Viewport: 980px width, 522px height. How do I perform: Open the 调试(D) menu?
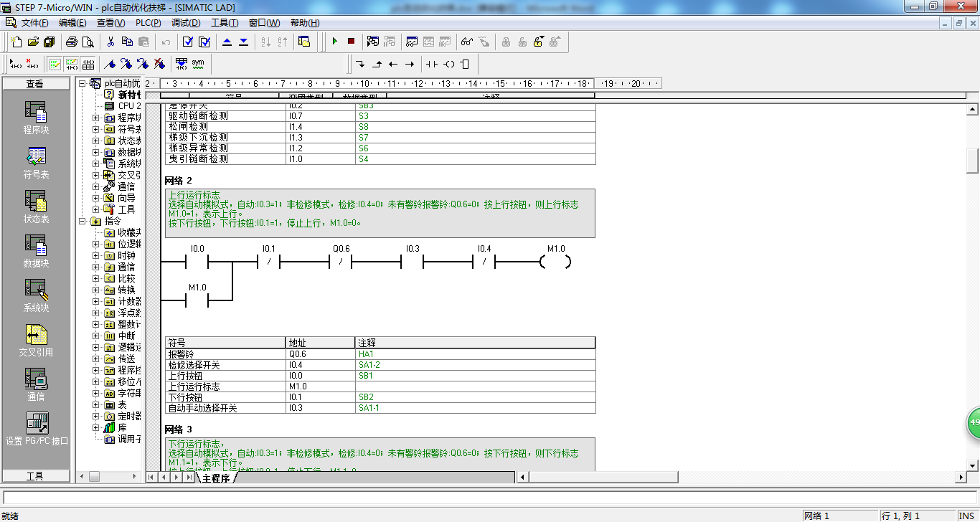186,23
